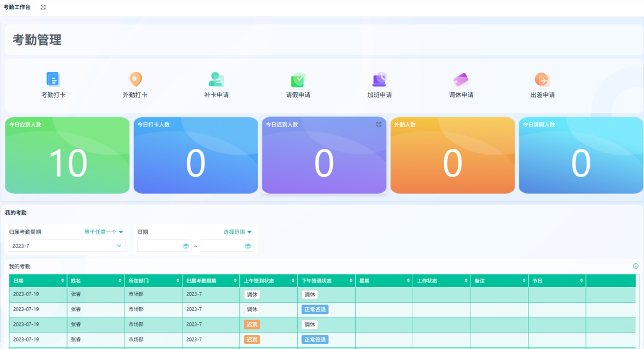Click the orange 迟到 tag in third row

(x=252, y=324)
